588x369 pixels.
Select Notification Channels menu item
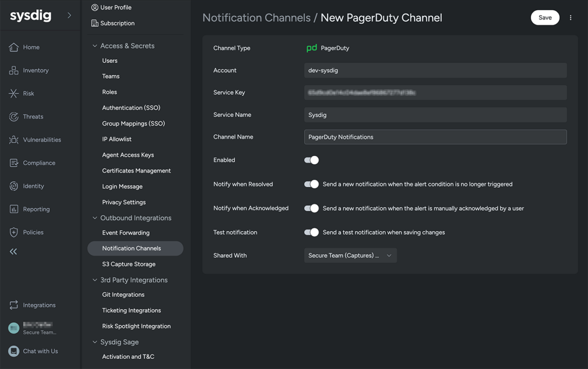click(x=135, y=249)
